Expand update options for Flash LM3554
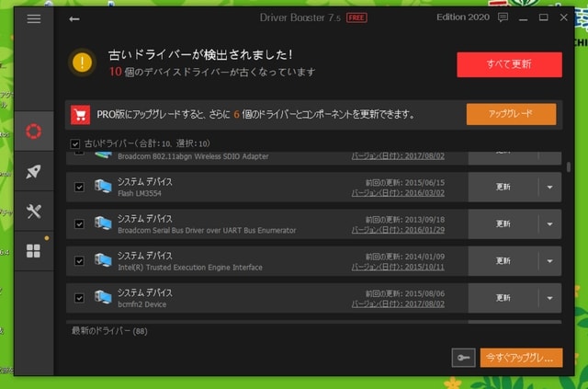The width and height of the screenshot is (588, 389). pyautogui.click(x=549, y=187)
